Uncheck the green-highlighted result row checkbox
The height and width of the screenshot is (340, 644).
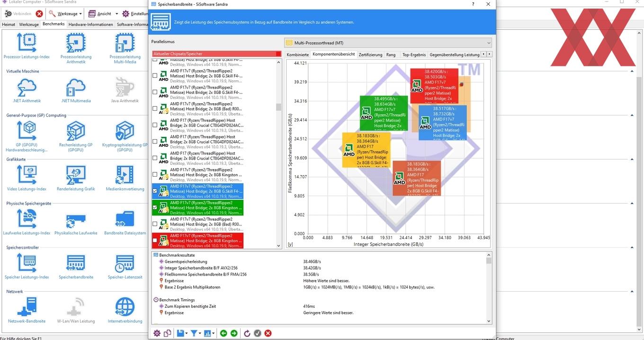[155, 207]
